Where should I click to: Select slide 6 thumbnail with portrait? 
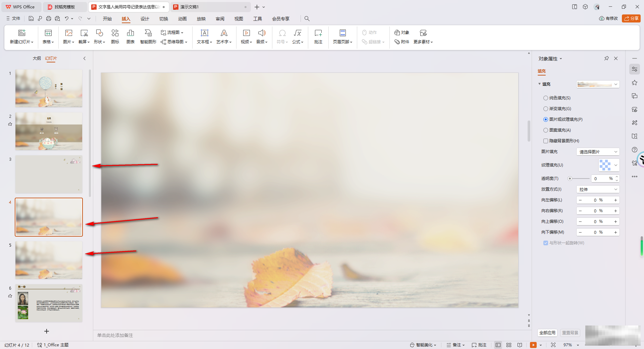(49, 303)
